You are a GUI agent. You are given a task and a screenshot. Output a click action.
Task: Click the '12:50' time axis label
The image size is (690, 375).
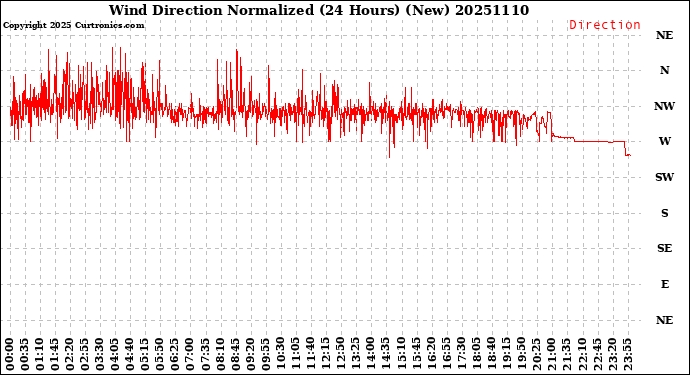340,354
